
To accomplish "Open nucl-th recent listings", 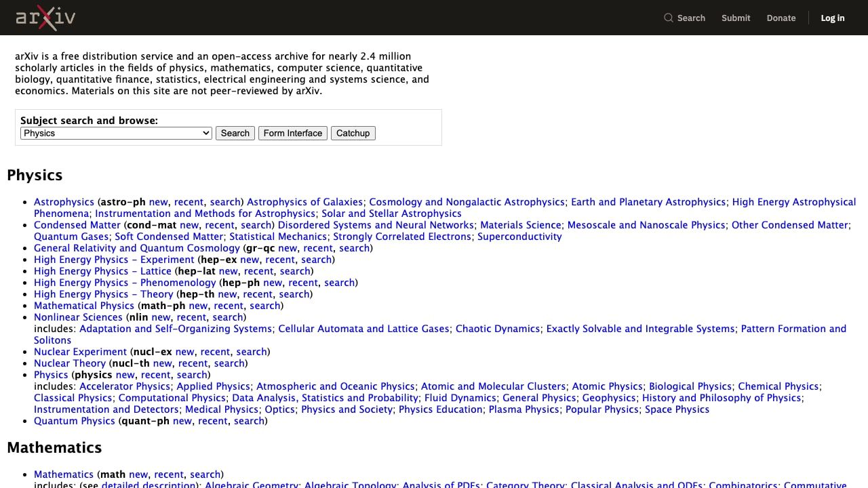I will coord(193,363).
